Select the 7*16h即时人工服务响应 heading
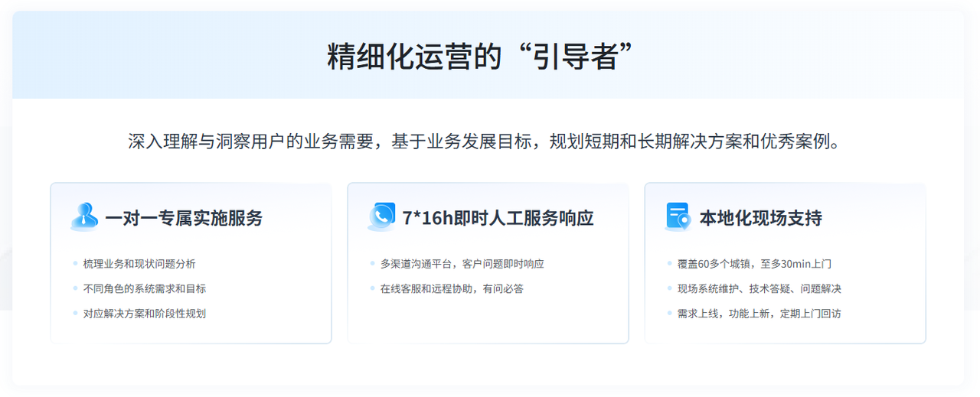Viewport: 980px width, 397px height. [498, 218]
